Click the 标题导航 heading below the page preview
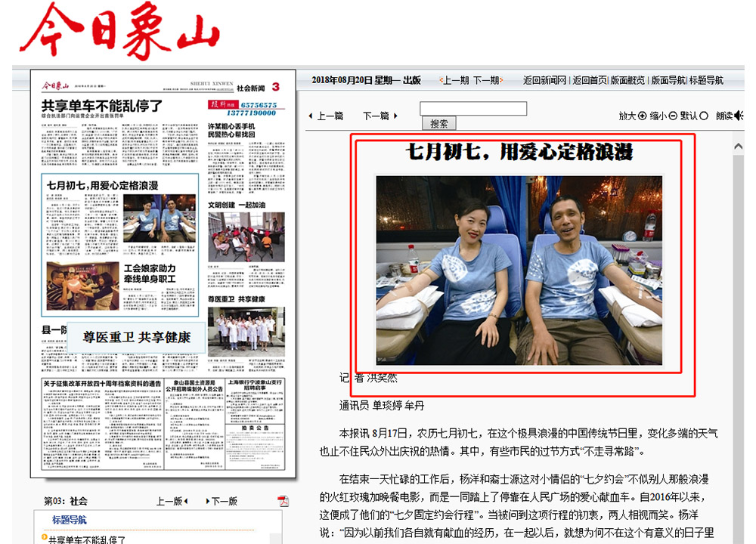 70,519
